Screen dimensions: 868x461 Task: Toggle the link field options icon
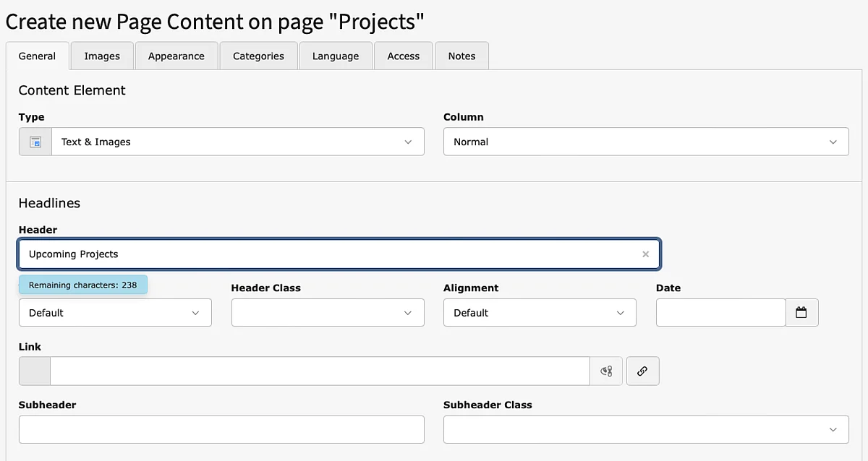(x=606, y=371)
